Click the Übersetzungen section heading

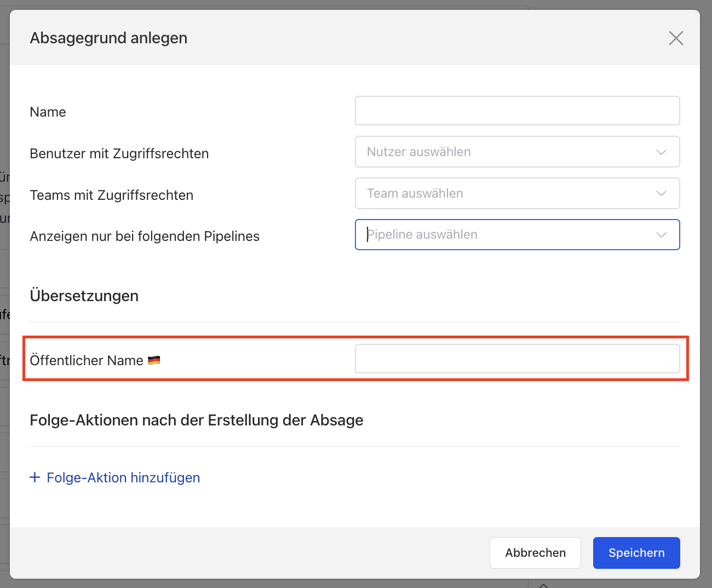click(84, 296)
